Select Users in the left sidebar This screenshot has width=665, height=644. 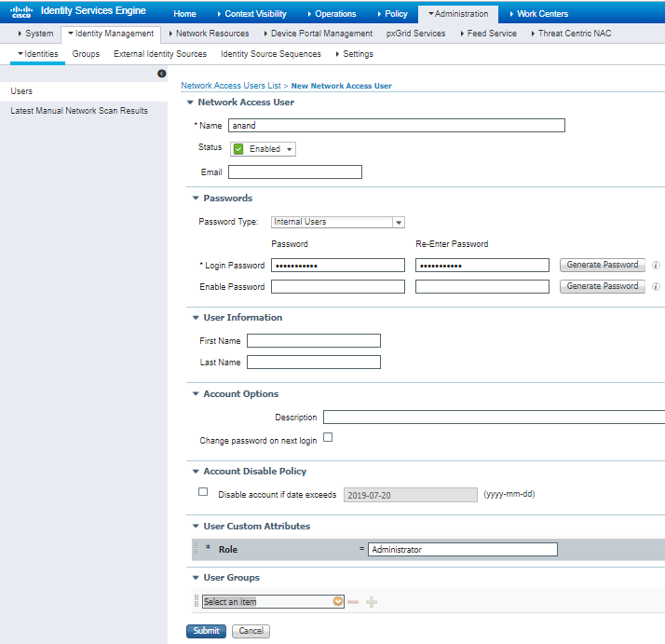84,91
